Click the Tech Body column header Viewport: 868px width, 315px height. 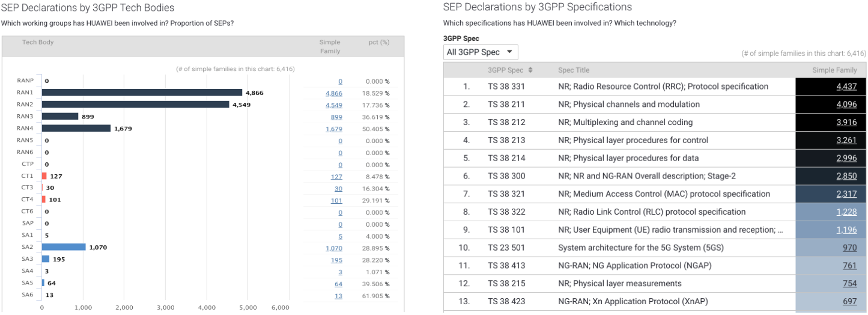point(38,43)
